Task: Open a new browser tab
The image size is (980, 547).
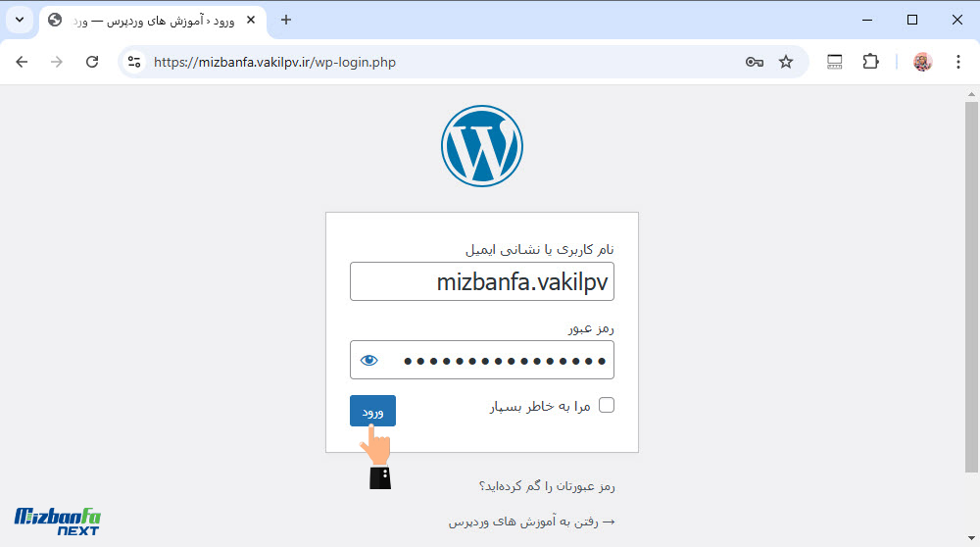Action: point(286,20)
